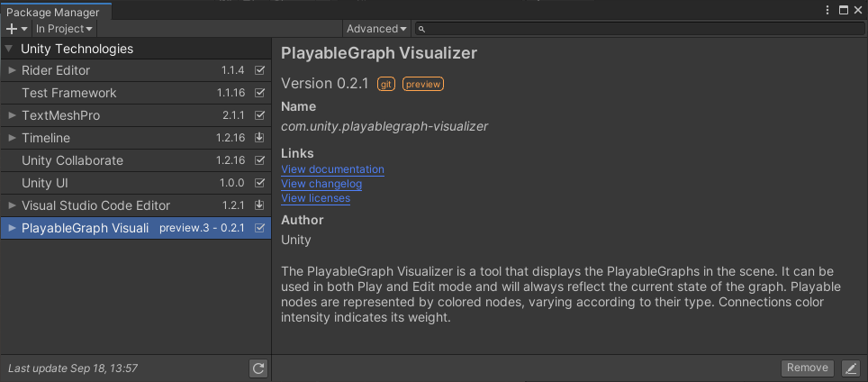Select the Test Framework package
868x382 pixels.
(136, 93)
